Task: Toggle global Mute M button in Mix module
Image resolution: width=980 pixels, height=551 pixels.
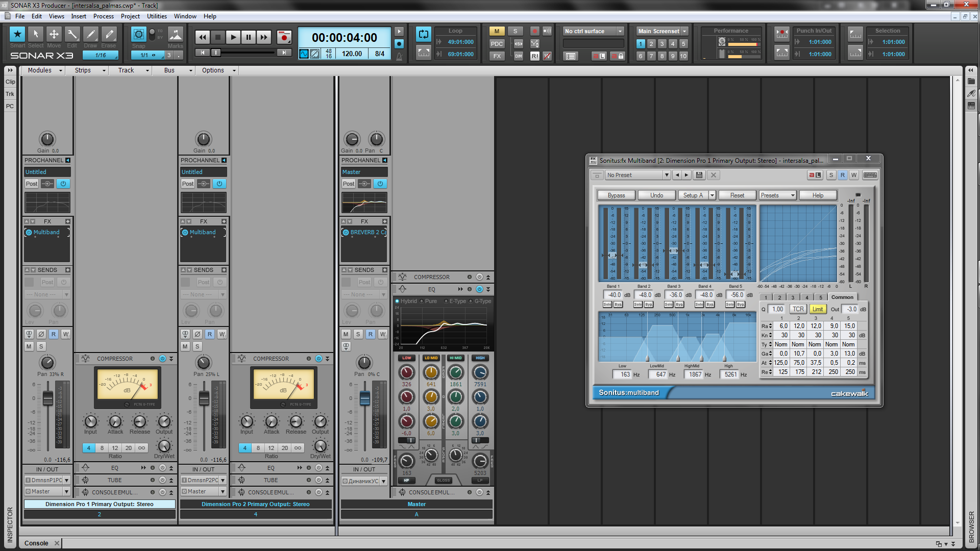Action: click(497, 31)
